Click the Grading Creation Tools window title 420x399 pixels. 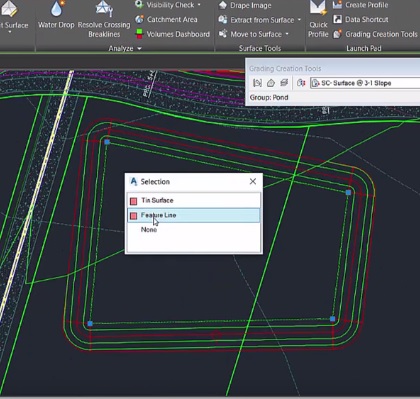[x=285, y=68]
